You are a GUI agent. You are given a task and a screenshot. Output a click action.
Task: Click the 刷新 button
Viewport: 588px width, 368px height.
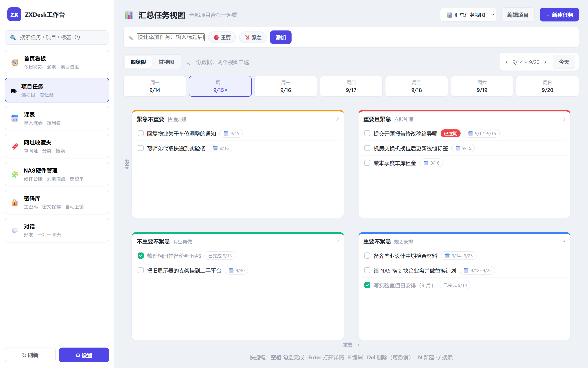(30, 355)
